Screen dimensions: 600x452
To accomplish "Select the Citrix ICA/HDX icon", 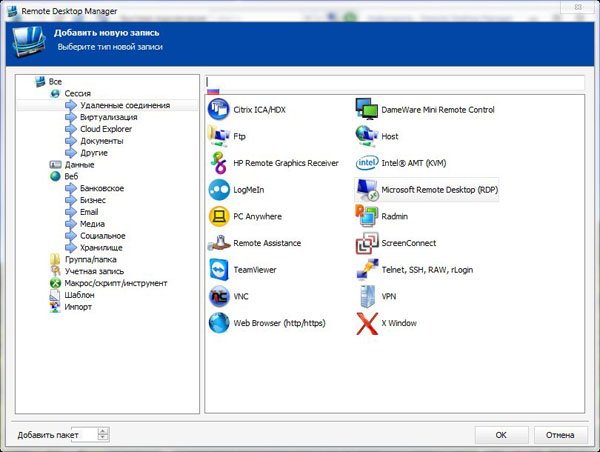I will click(219, 109).
